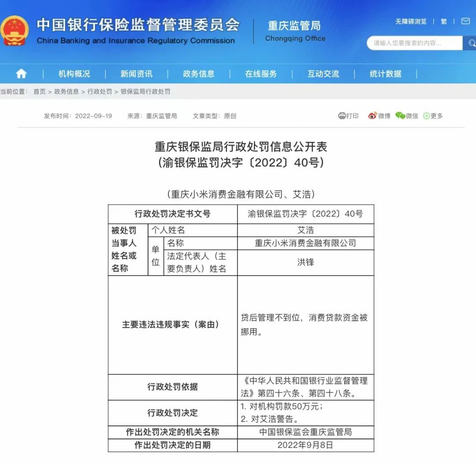The width and height of the screenshot is (476, 465).
Task: Click the cell 重庆小米消费金融有限公司 in the table
Action: [x=305, y=243]
